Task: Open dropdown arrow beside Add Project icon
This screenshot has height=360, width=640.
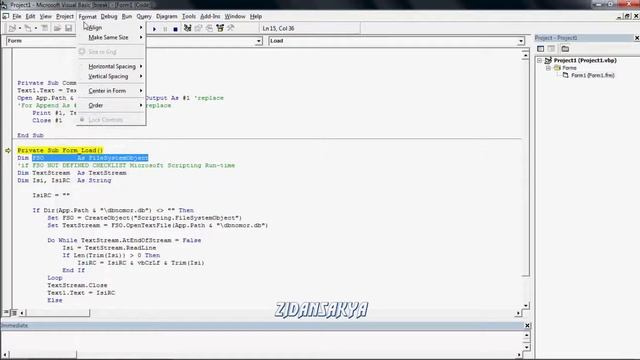Action: 20,28
